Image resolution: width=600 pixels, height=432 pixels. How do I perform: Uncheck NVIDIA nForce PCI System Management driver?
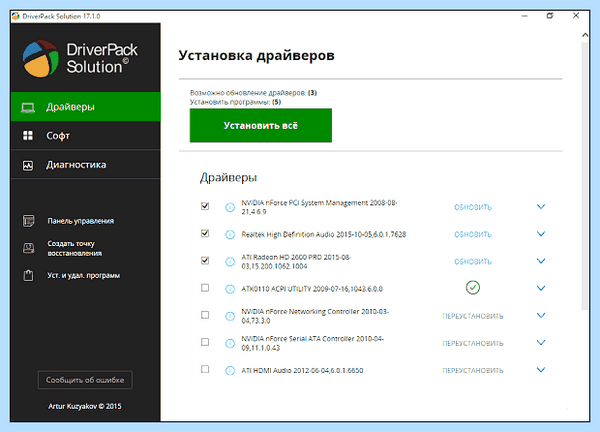point(205,206)
